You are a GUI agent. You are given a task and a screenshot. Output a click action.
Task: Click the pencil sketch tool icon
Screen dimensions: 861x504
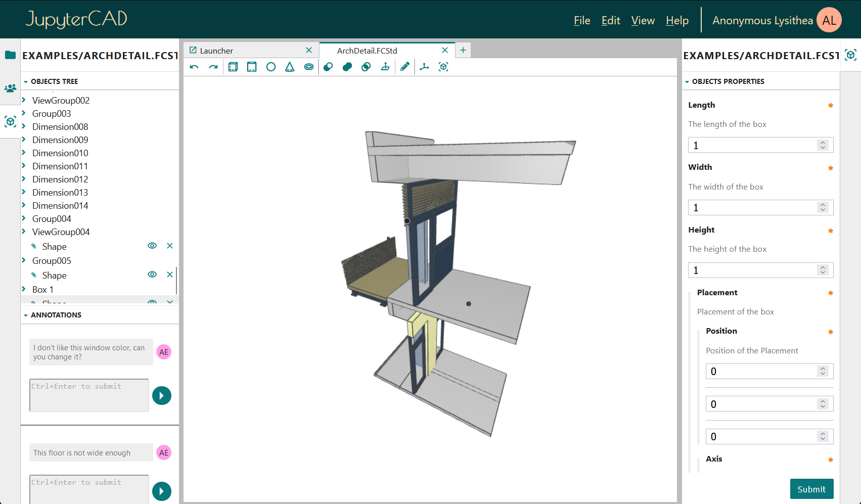point(405,67)
